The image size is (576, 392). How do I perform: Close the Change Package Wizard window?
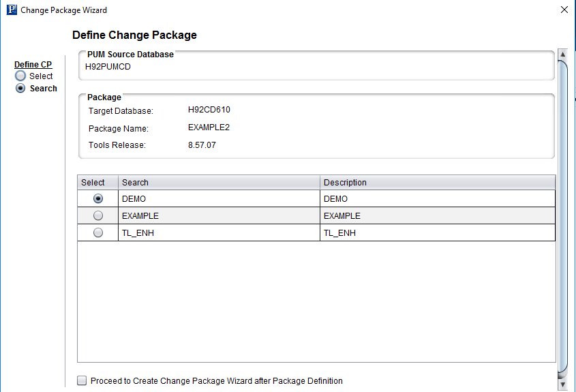coord(564,10)
